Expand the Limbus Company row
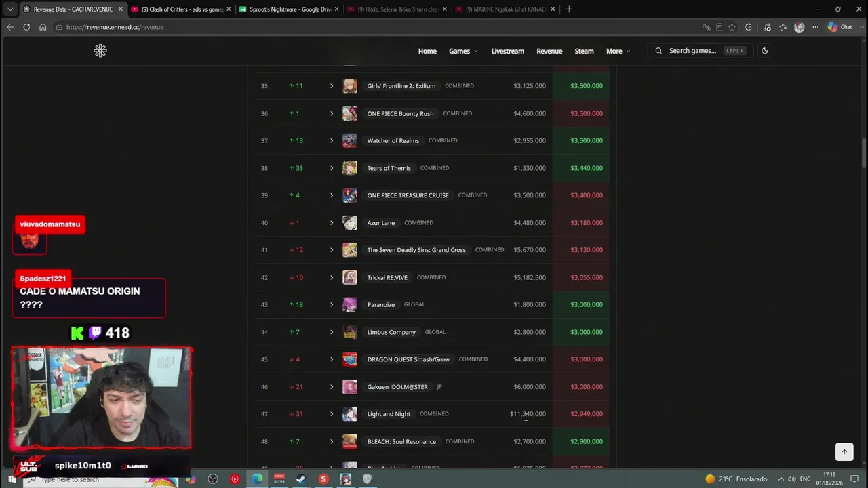868x488 pixels. (332, 332)
